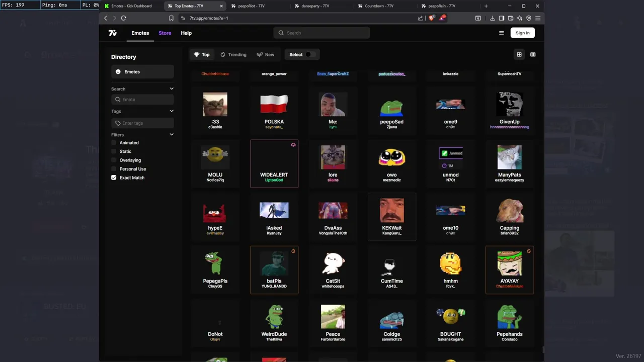Switch to the danseparty - 7TV tab
Image resolution: width=644 pixels, height=362 pixels.
pyautogui.click(x=322, y=6)
